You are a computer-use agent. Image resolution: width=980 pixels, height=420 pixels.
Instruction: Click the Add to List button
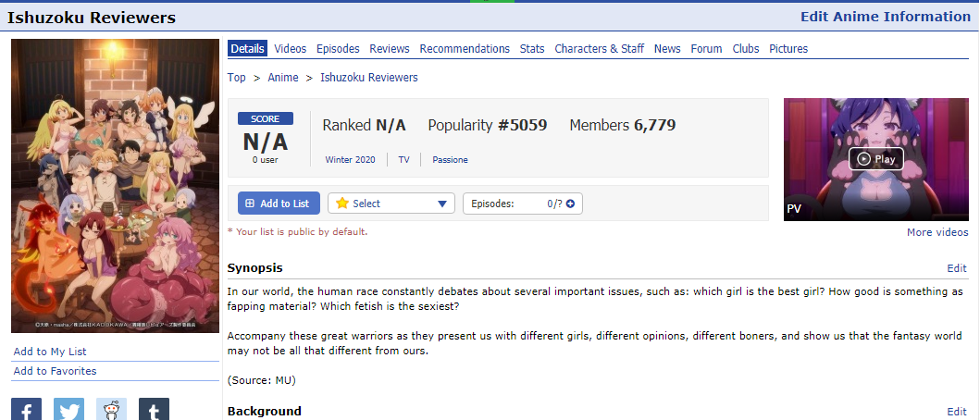279,204
